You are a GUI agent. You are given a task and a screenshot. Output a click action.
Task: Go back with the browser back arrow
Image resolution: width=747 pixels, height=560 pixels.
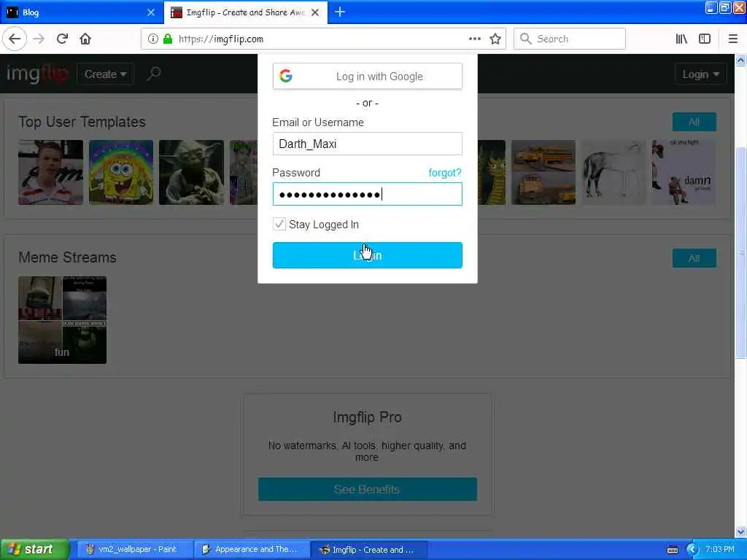coord(15,39)
